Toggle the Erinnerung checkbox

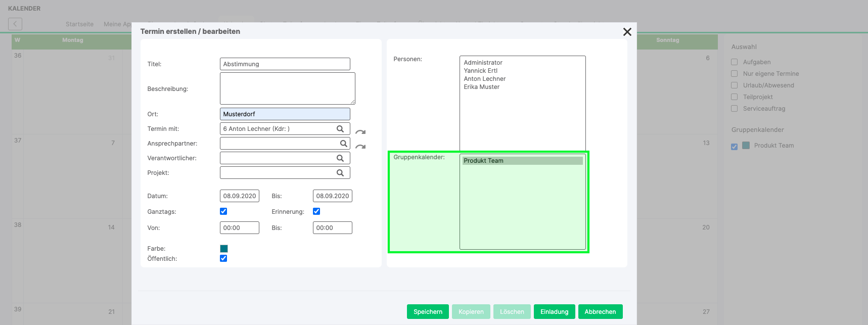pos(316,211)
